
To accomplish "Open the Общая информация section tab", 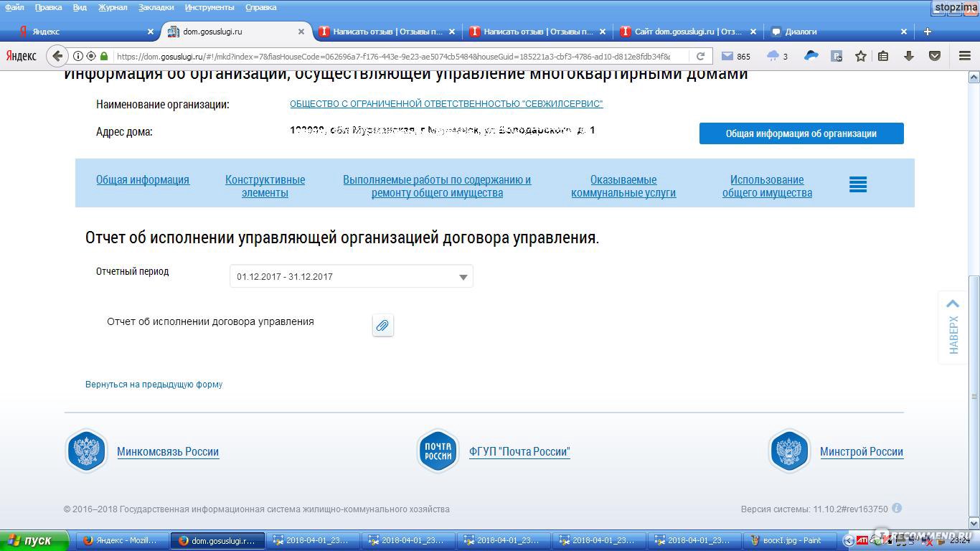I will tap(143, 180).
